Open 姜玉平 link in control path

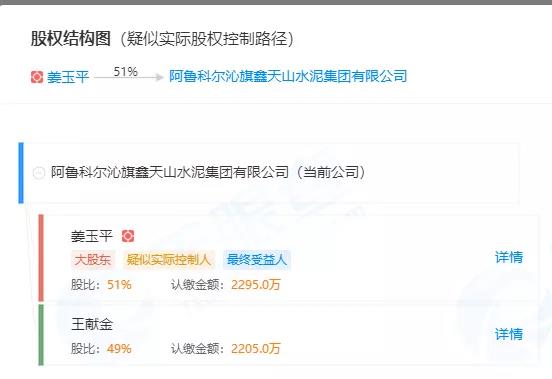(x=68, y=77)
